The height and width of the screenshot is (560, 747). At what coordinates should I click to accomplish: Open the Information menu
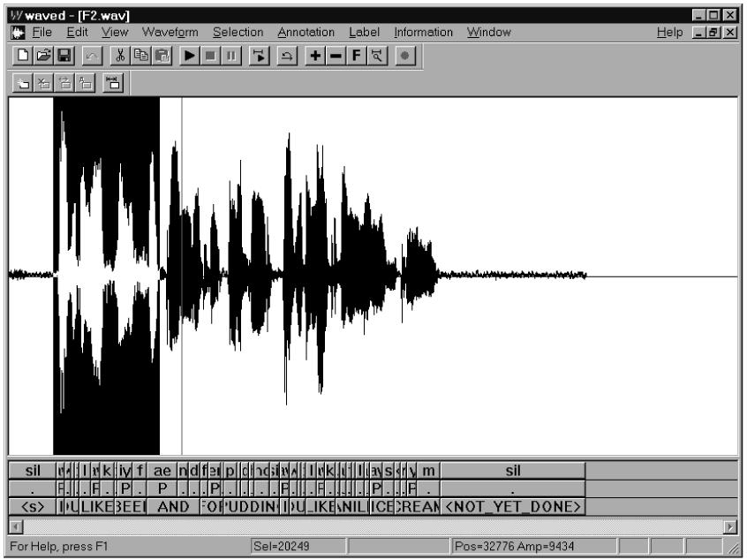(x=423, y=33)
